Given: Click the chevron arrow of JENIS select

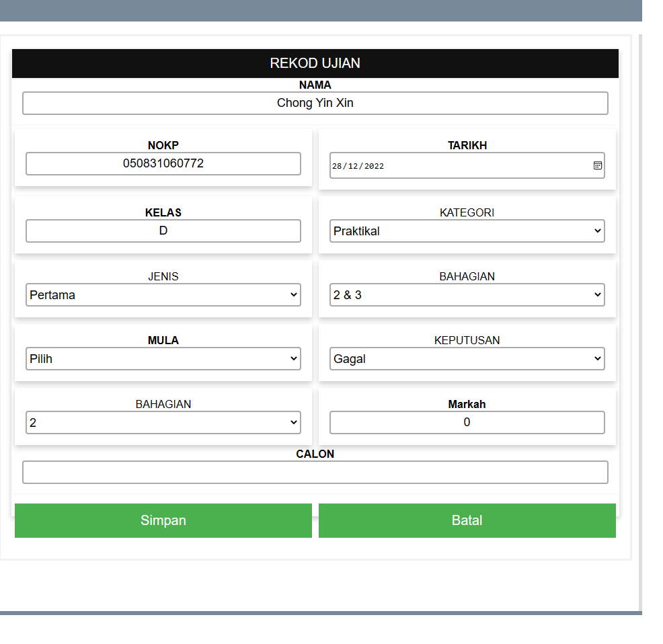Looking at the screenshot, I should coord(293,295).
